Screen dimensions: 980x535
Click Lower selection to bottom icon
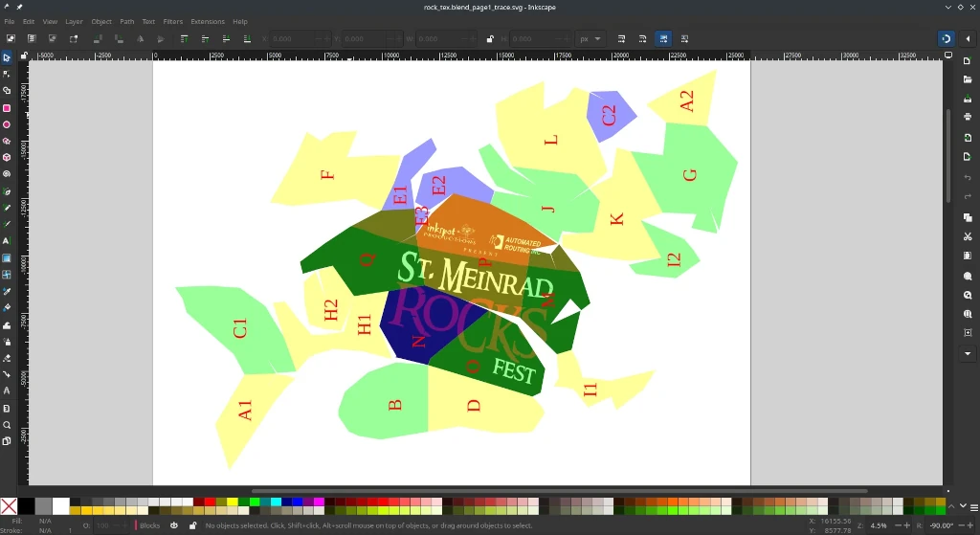pos(247,38)
